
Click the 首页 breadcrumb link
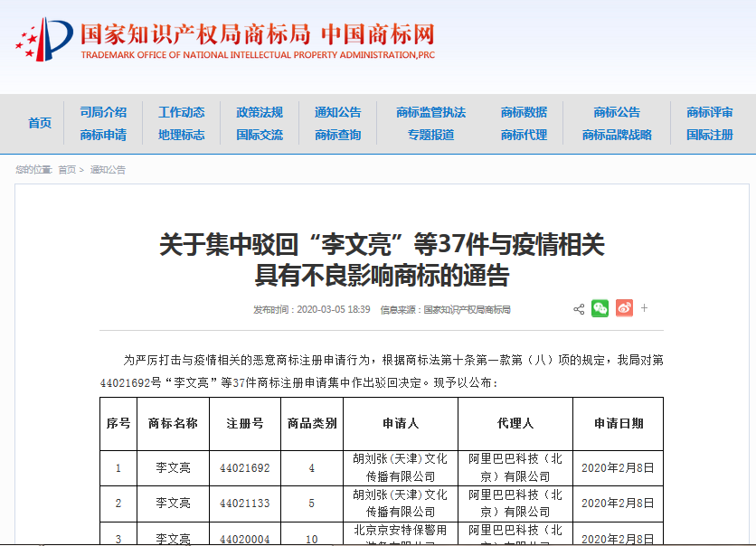point(67,170)
